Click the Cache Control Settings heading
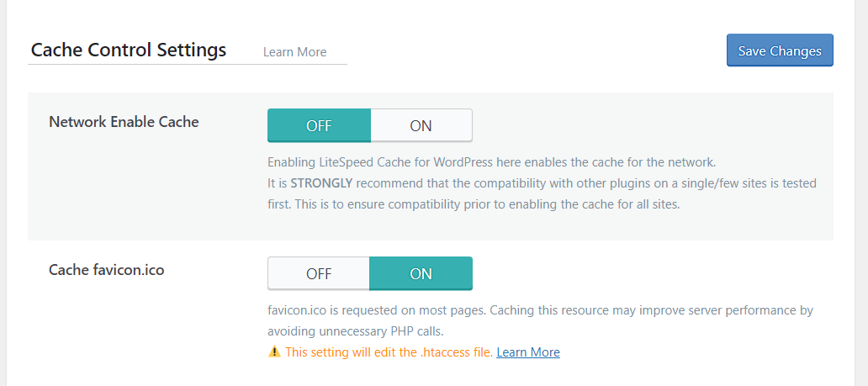This screenshot has height=386, width=868. click(129, 50)
